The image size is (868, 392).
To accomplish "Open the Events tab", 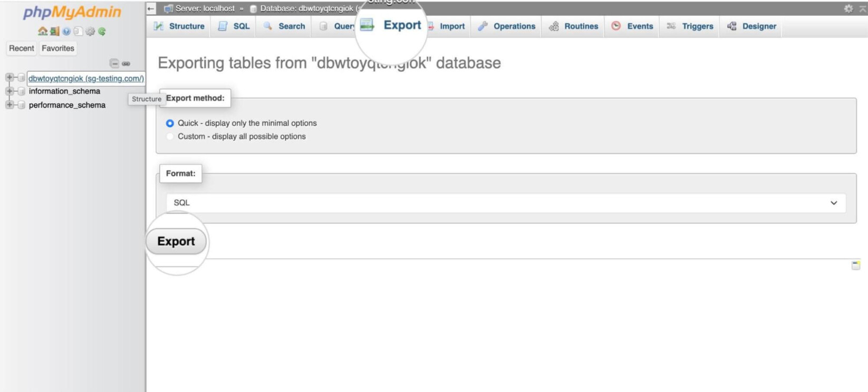I will click(632, 26).
